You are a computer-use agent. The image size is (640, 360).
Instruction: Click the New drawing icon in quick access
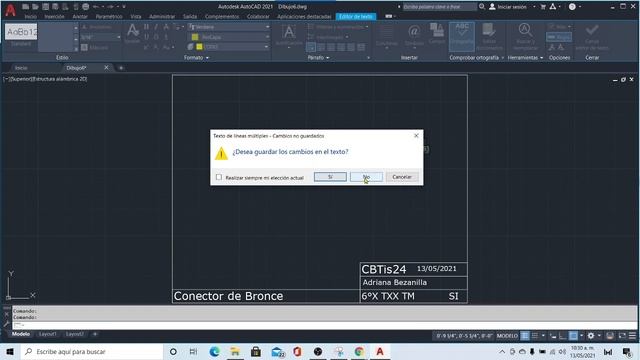point(25,7)
